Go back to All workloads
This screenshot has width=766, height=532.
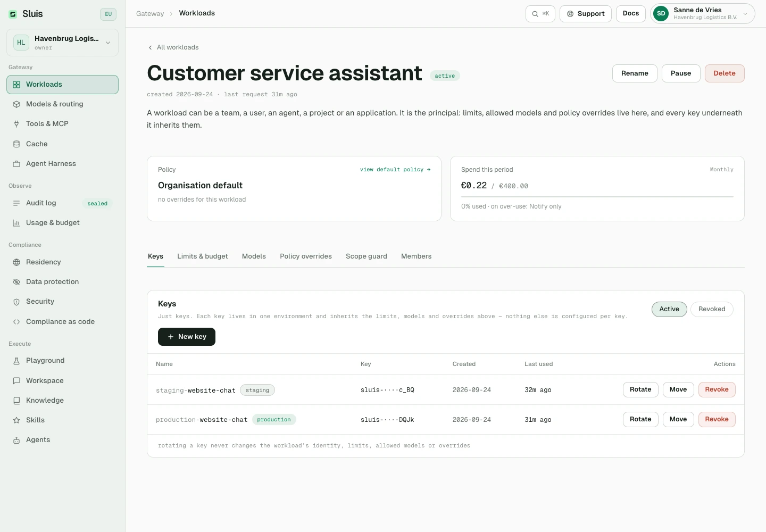tap(173, 47)
